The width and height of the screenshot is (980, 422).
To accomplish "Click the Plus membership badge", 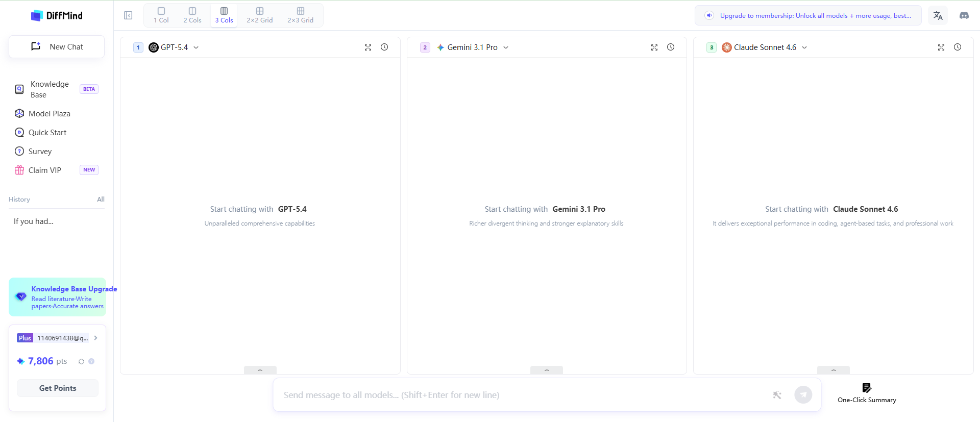I will 25,338.
